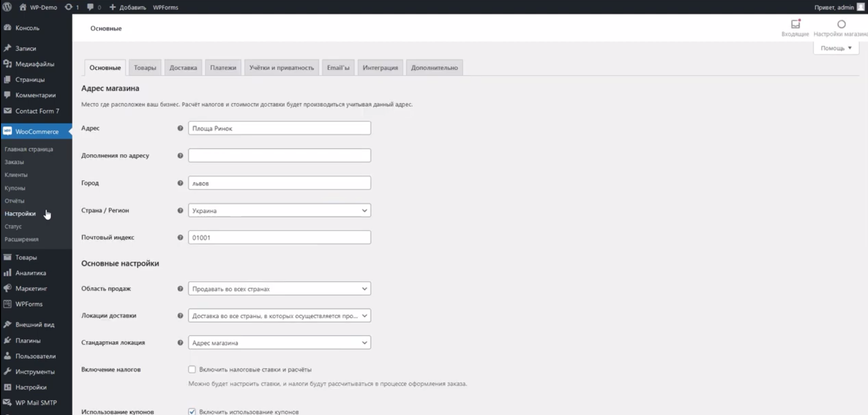The image size is (868, 415).
Task: Click the help tooltip icon next to Город
Action: coord(180,183)
